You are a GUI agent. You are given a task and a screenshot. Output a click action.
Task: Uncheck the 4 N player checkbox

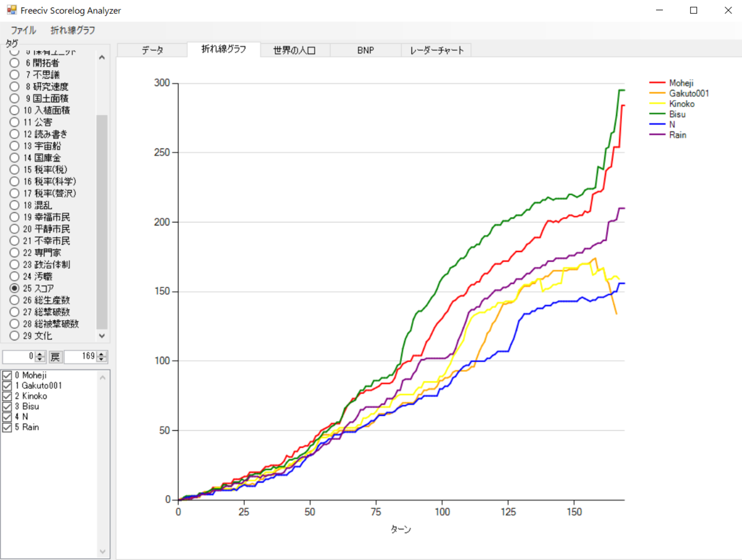point(7,417)
